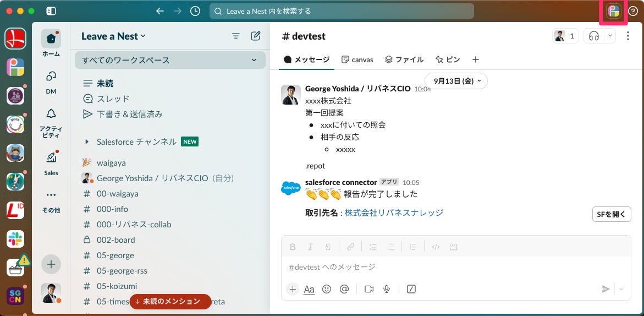Switch to the canvas tab
This screenshot has height=316, width=644.
click(357, 59)
